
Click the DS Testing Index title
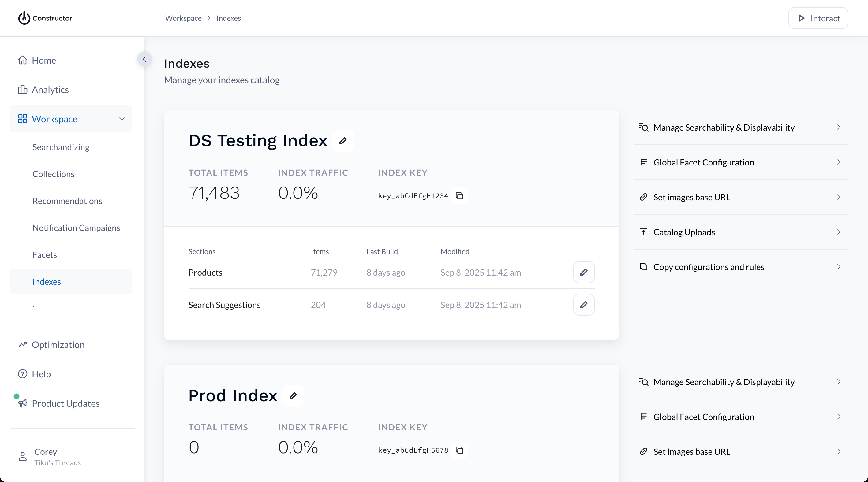point(258,141)
